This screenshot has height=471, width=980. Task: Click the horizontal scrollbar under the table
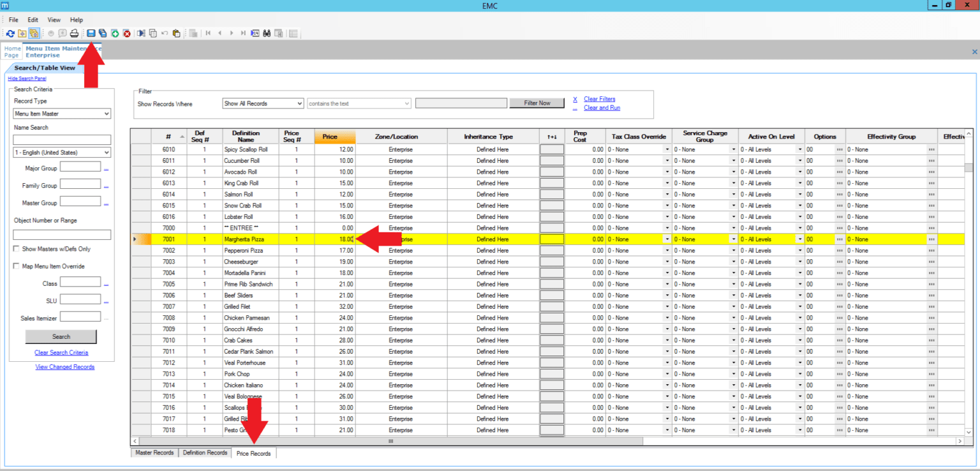[390, 441]
